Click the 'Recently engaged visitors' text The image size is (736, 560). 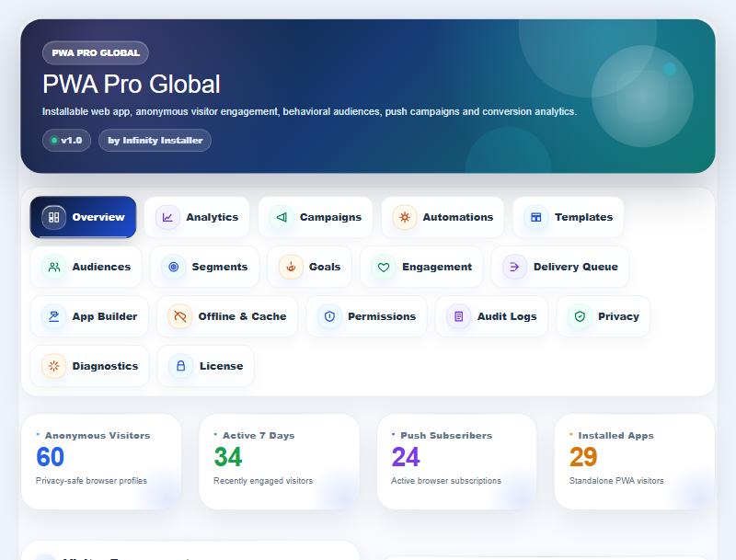pos(263,481)
